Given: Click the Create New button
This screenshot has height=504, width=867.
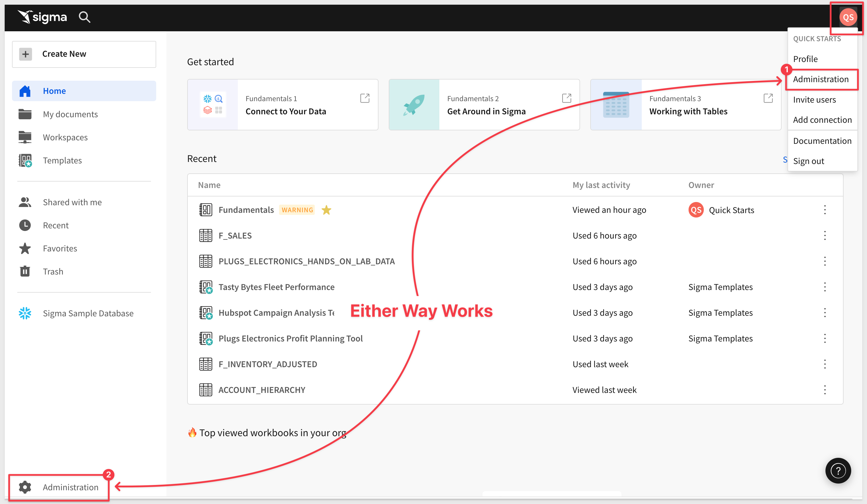Looking at the screenshot, I should coord(84,54).
